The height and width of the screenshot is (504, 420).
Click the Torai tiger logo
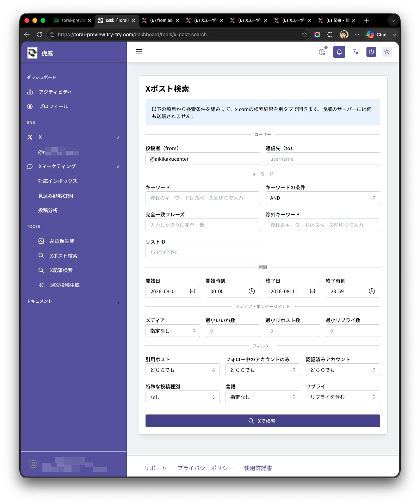32,53
